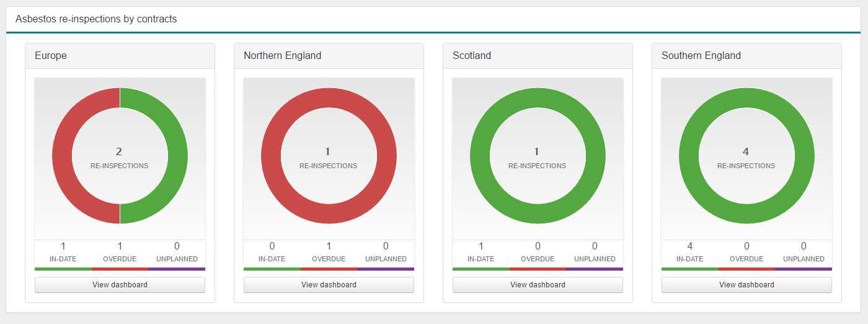
Task: Click the red donut ring for Northern England
Action: point(272,156)
